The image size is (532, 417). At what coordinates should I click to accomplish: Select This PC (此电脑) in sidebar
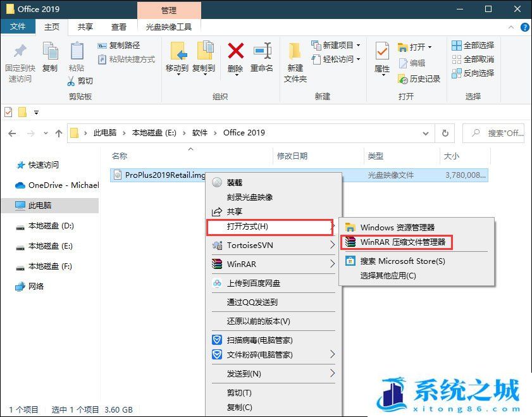pyautogui.click(x=50, y=205)
